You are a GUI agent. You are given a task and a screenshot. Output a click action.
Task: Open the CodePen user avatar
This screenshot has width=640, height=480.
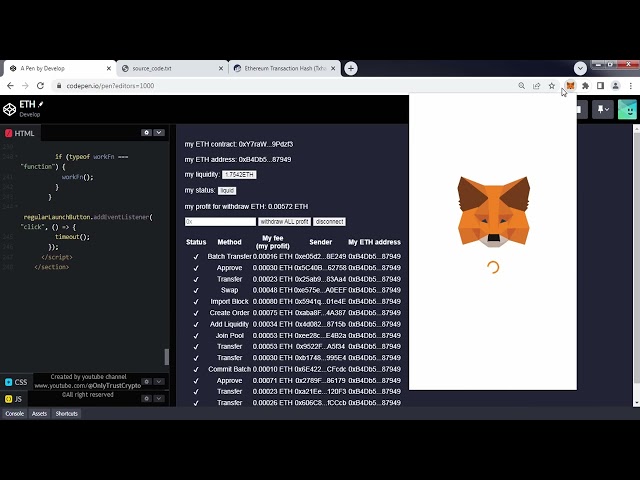tap(627, 109)
